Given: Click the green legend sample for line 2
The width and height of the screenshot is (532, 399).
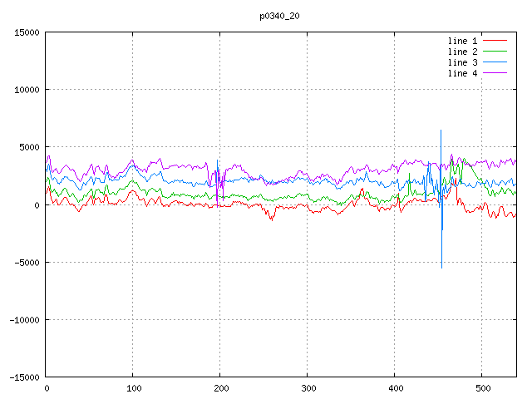Looking at the screenshot, I should (x=495, y=52).
